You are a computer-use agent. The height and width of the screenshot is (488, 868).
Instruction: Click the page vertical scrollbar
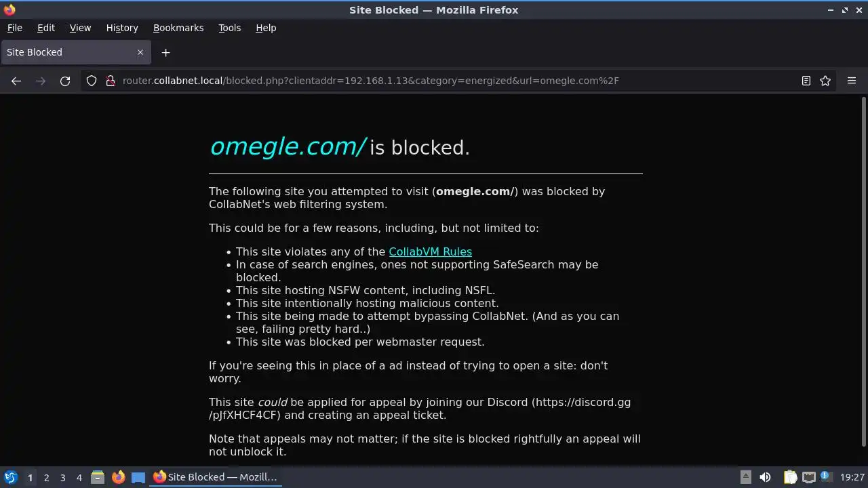[x=863, y=271]
